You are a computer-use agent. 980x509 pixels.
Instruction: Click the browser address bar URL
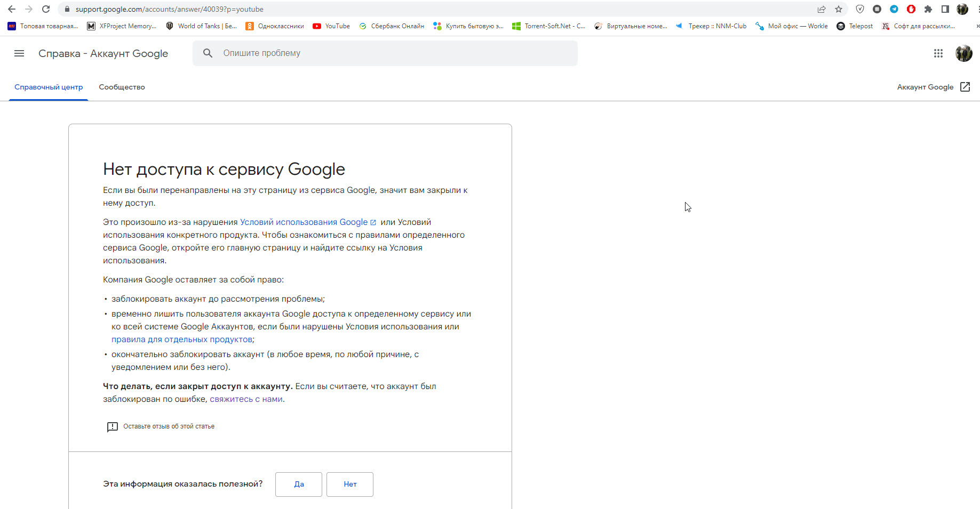coord(170,9)
